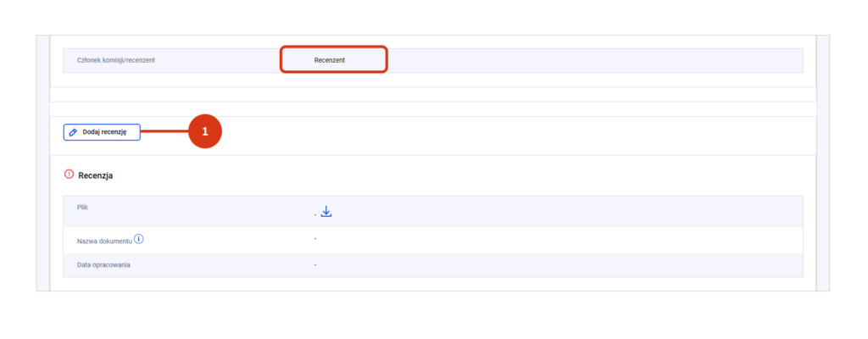Click the red warning icon beside Recenzja

coord(70,175)
